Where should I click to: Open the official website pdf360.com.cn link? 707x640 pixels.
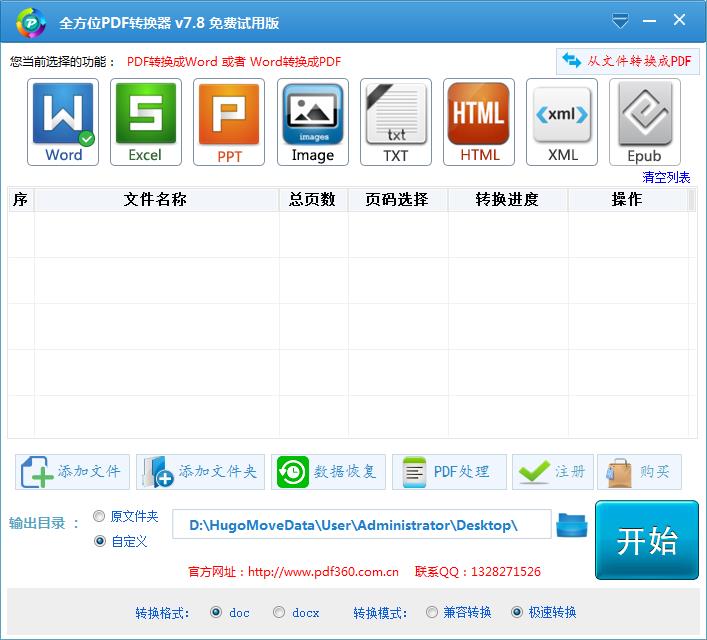pos(323,572)
